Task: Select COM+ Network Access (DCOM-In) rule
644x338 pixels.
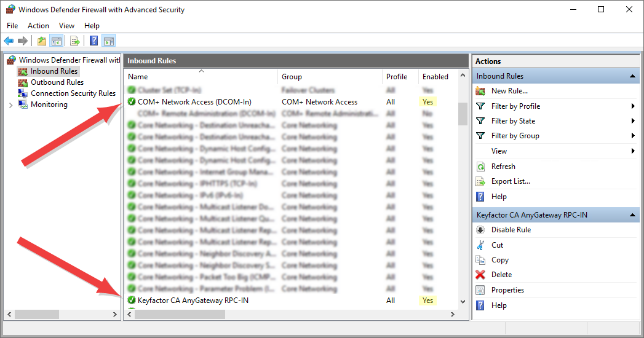Action: click(194, 102)
